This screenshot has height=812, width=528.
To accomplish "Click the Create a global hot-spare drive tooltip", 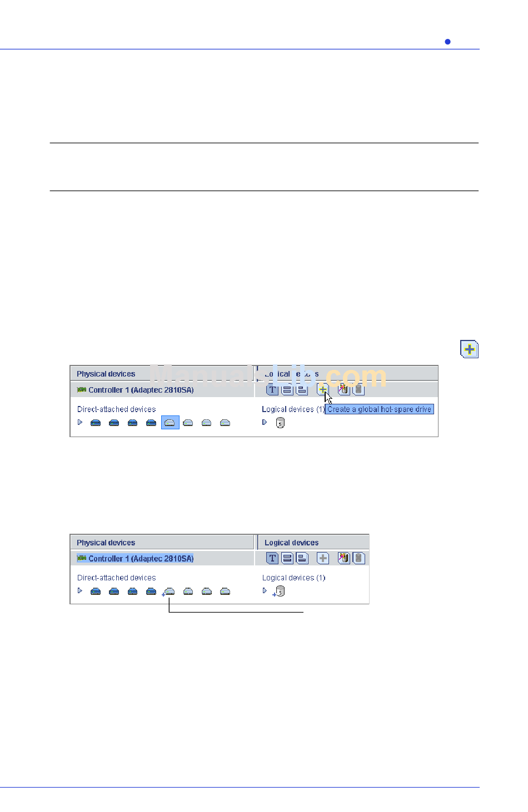I will coord(379,409).
